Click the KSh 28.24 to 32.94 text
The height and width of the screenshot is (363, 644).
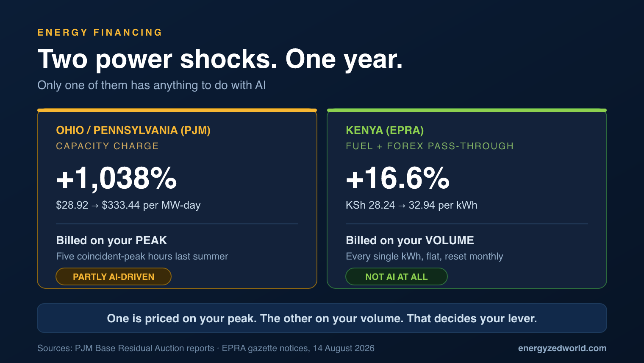[x=411, y=205]
